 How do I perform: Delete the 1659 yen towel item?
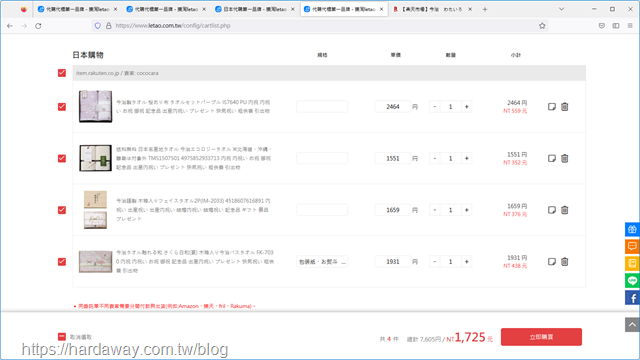(x=564, y=210)
